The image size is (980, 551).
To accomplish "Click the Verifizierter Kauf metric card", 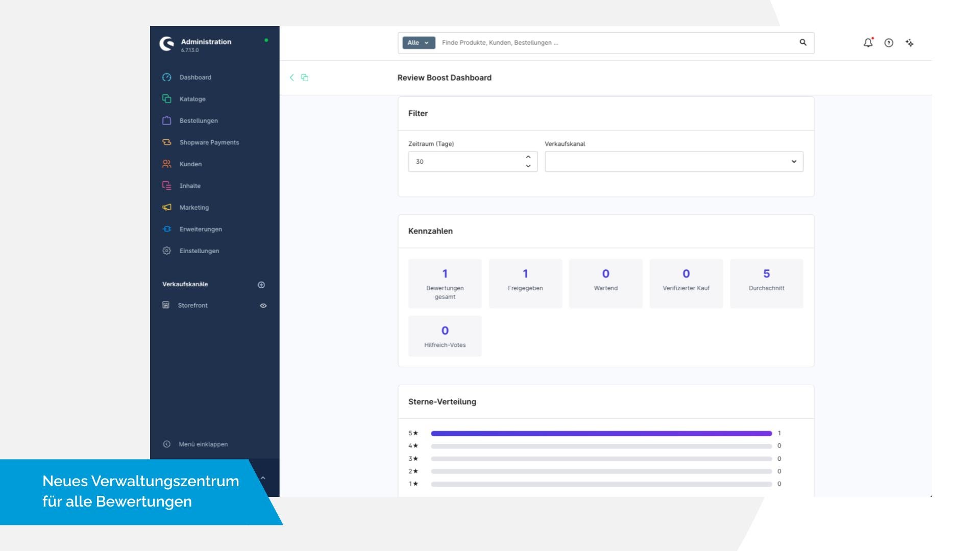I will 686,284.
